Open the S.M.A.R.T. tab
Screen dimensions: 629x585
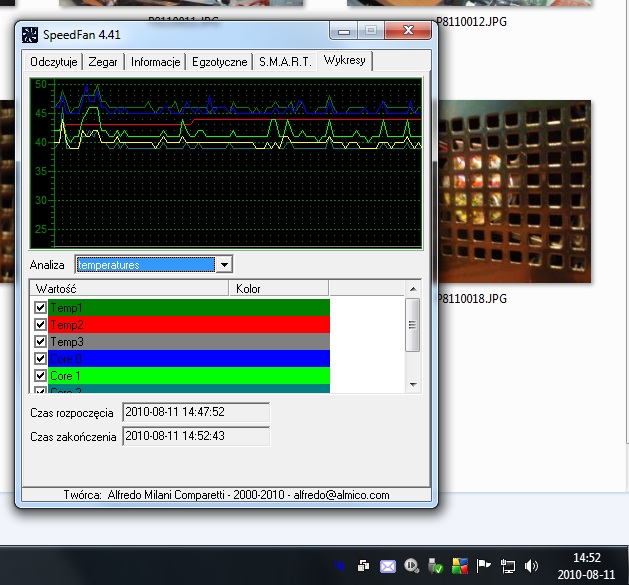(285, 62)
